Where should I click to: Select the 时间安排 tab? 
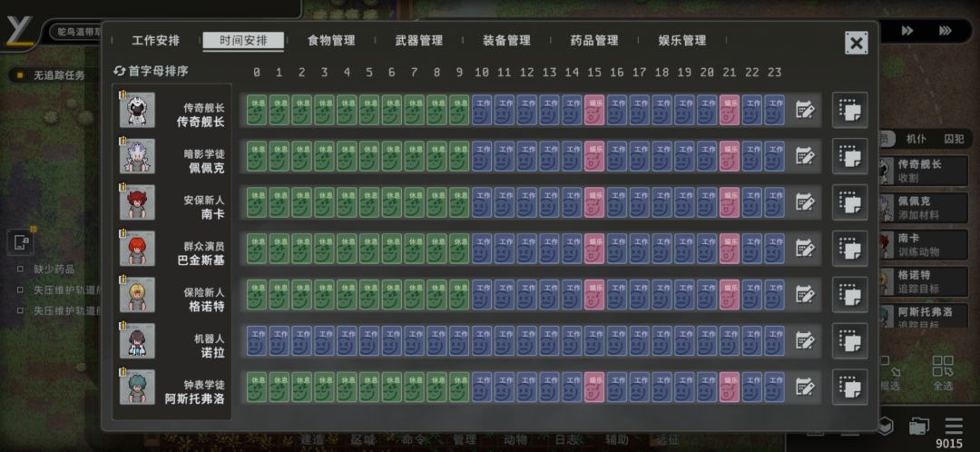[x=243, y=41]
